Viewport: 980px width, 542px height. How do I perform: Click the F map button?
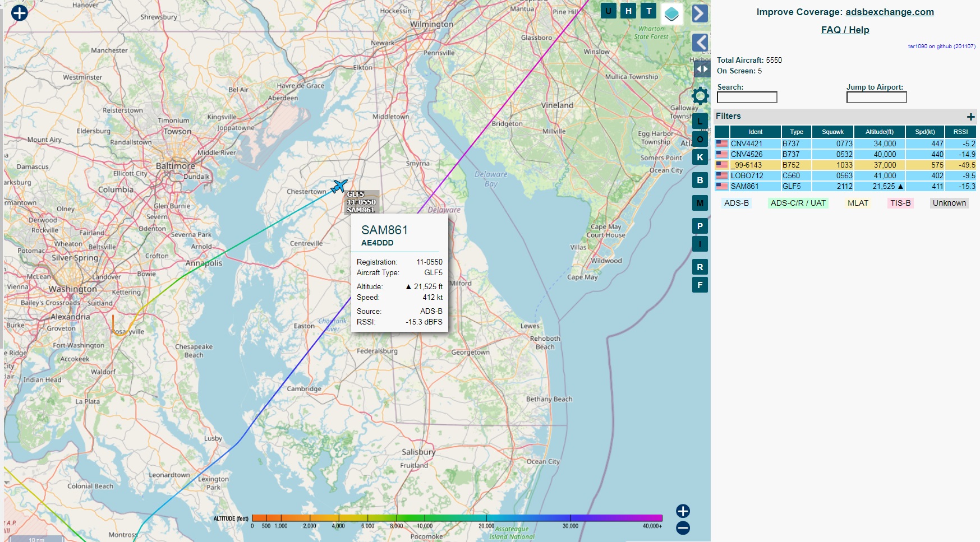(700, 285)
